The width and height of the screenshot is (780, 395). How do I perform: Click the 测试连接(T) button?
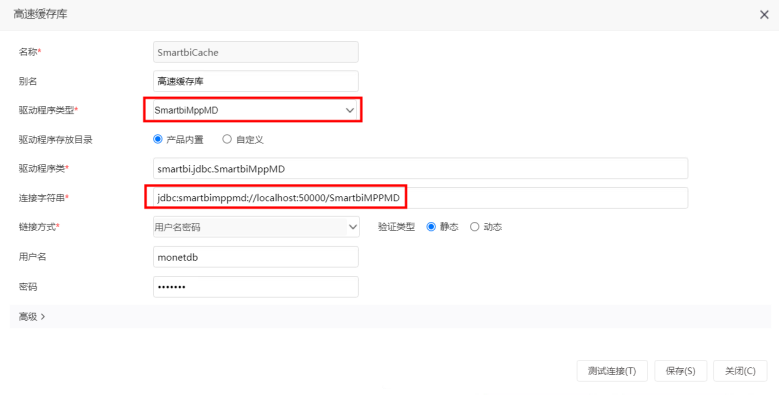(612, 371)
